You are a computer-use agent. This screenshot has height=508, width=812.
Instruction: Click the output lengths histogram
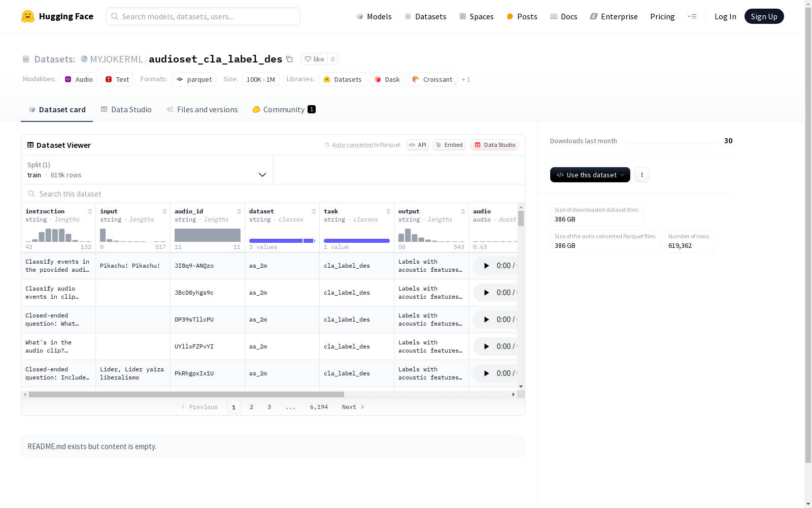click(431, 235)
